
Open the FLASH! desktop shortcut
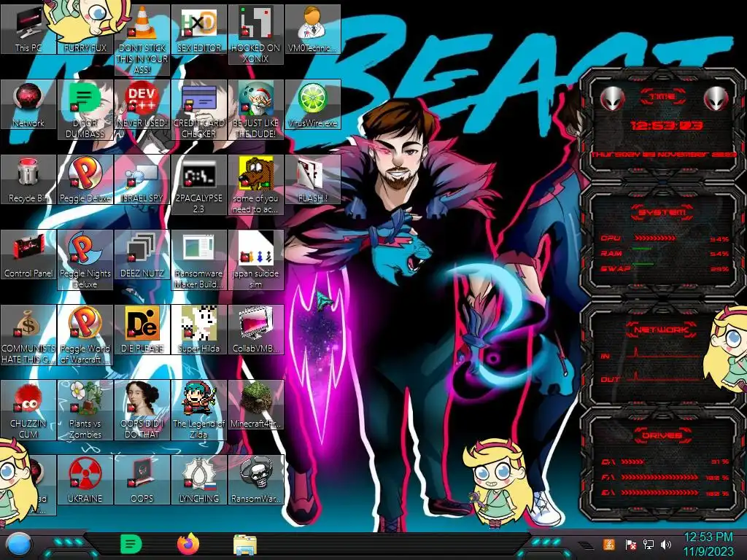pyautogui.click(x=313, y=179)
